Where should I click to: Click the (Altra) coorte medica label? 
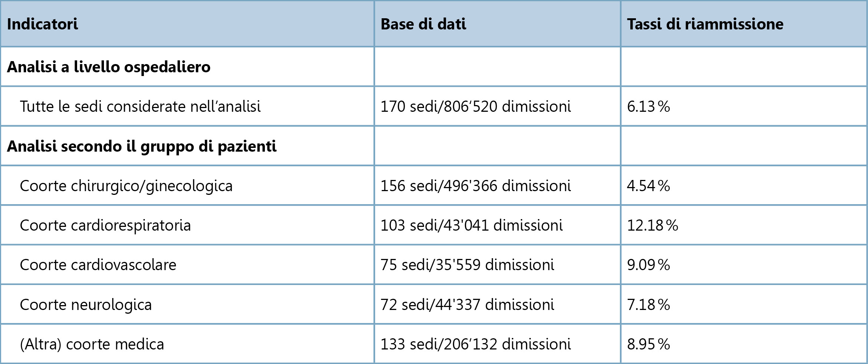pos(92,344)
